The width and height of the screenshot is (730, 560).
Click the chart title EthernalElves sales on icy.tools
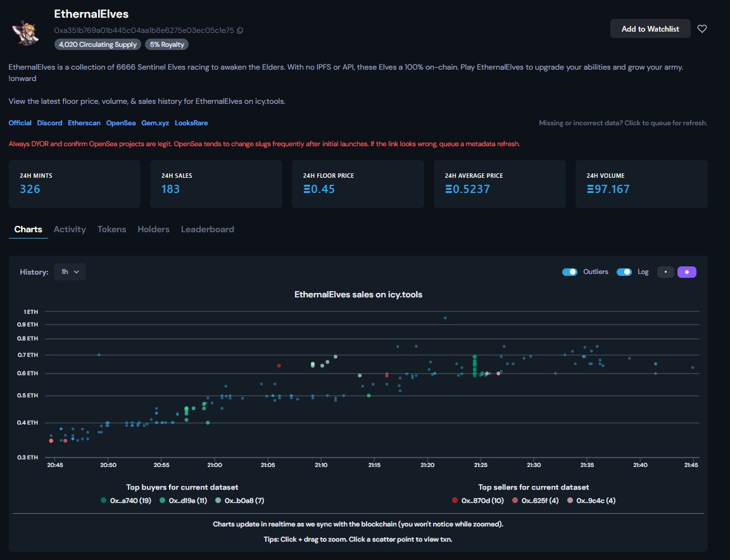coord(358,294)
